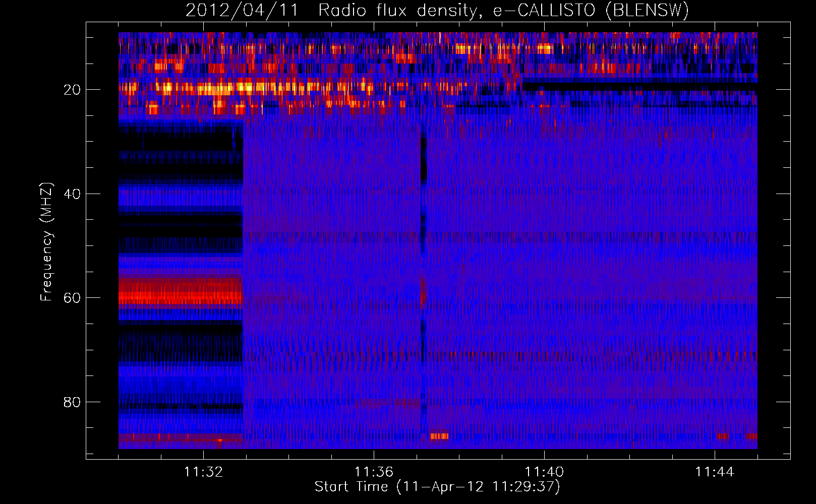
Task: Click the 11:36 time tick label
Action: click(374, 472)
